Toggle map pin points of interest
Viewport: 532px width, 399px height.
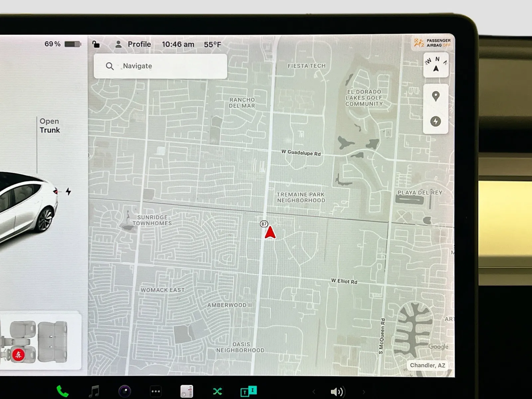point(436,96)
